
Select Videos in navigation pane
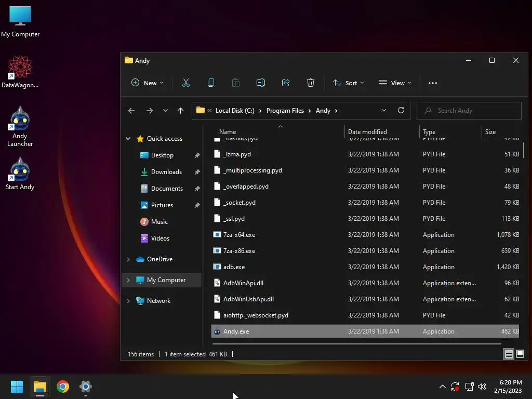coord(160,238)
